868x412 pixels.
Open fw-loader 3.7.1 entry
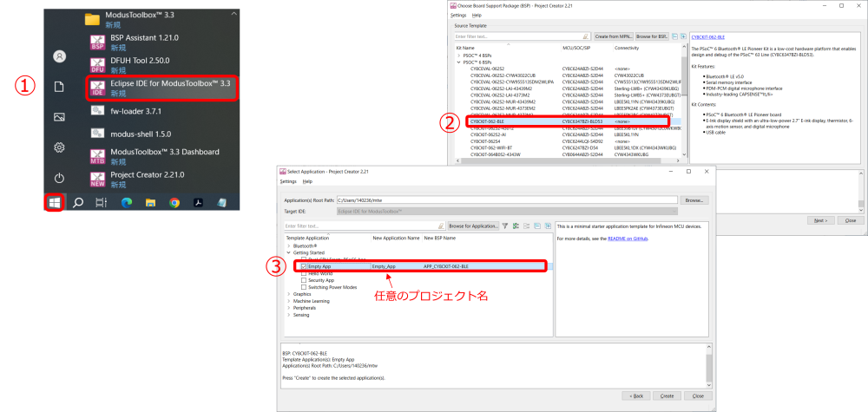pos(161,111)
